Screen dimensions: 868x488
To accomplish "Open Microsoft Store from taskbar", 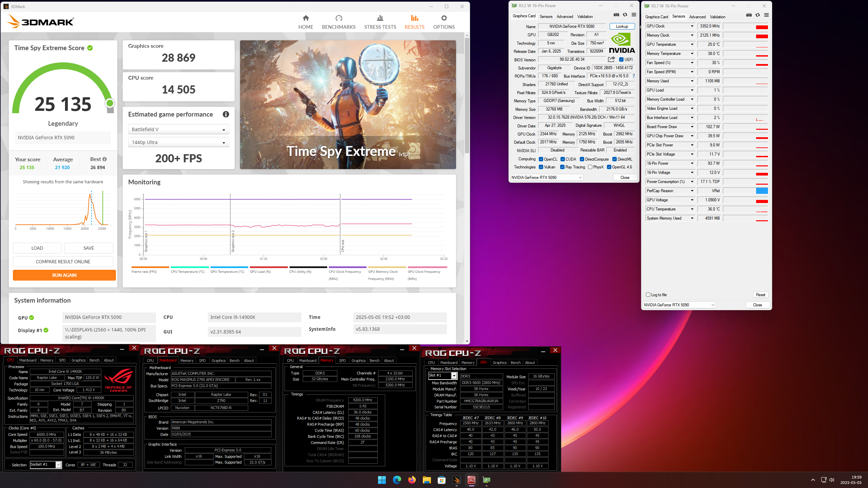I will click(x=441, y=480).
